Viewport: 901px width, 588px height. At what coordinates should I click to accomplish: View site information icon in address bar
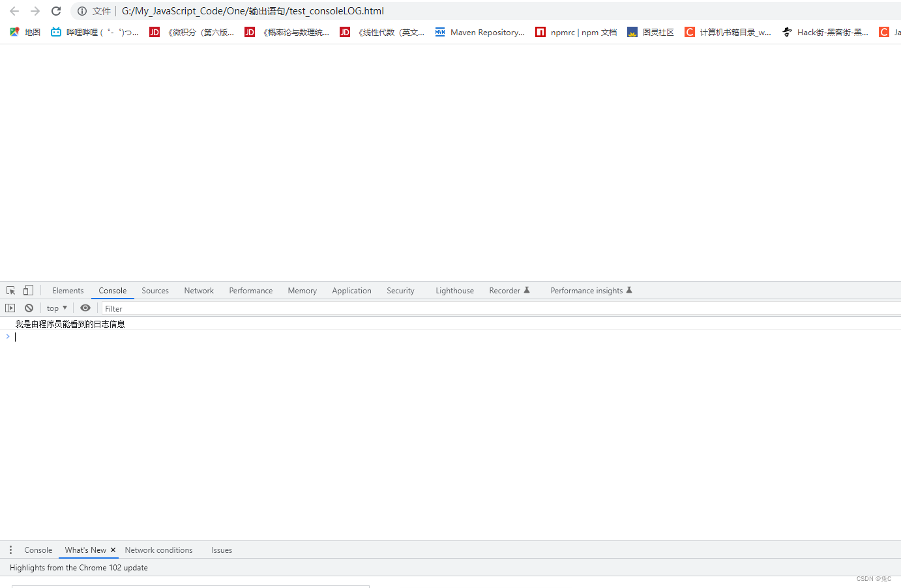click(x=82, y=11)
